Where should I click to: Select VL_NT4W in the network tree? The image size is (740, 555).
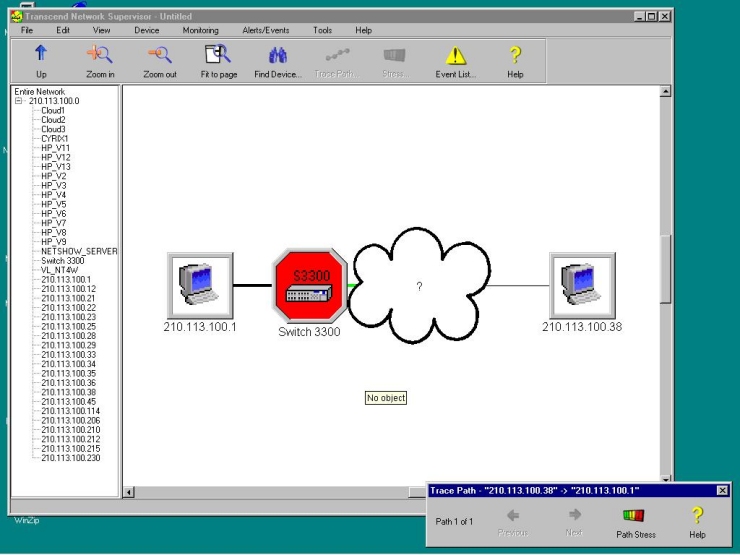tap(59, 270)
